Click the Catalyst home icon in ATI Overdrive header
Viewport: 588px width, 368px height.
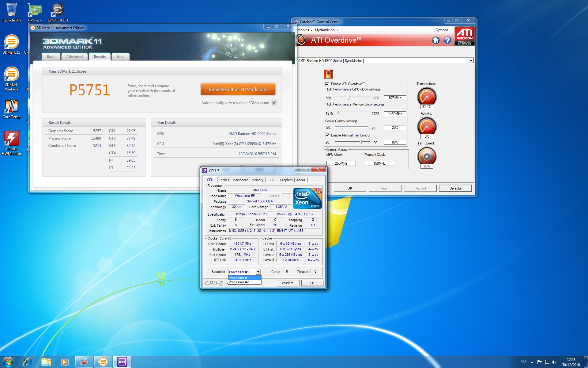coord(435,40)
